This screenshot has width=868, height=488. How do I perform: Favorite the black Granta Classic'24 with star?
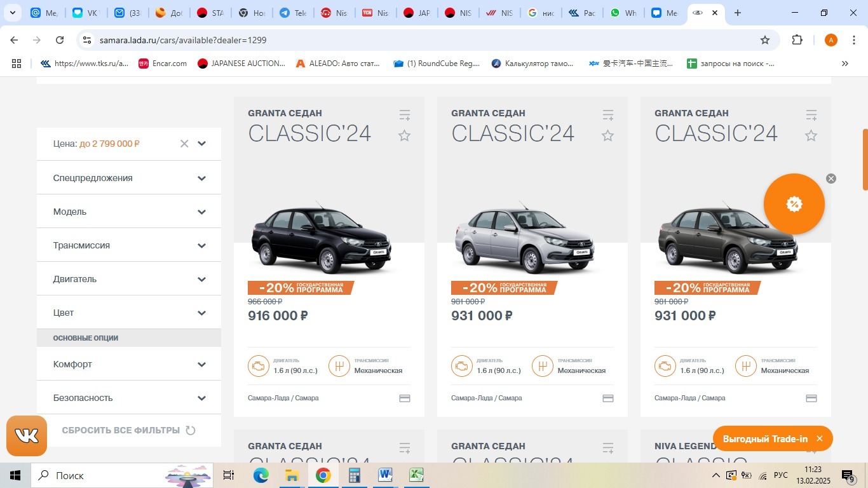405,135
